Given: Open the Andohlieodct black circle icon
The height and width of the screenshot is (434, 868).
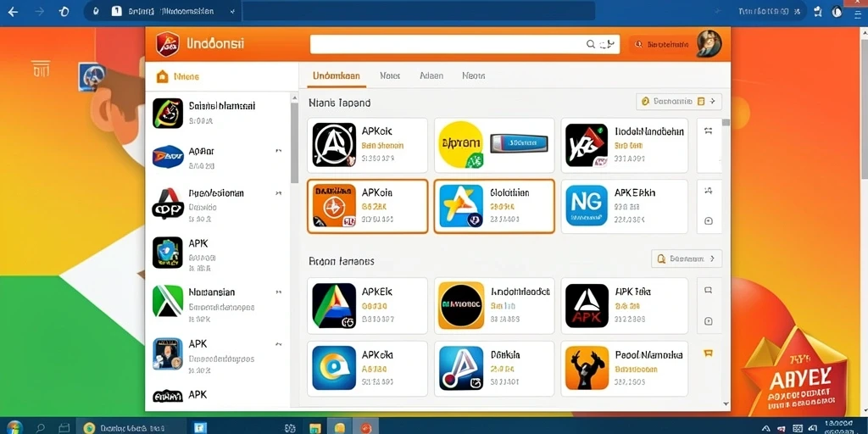Looking at the screenshot, I should 460,305.
